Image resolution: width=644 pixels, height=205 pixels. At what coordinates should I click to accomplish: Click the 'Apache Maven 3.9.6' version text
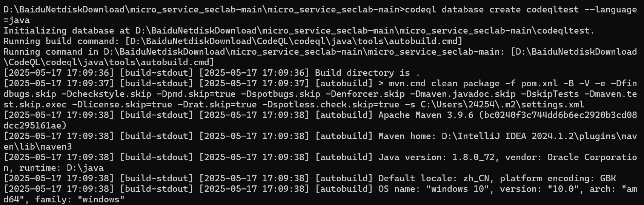tap(426, 115)
